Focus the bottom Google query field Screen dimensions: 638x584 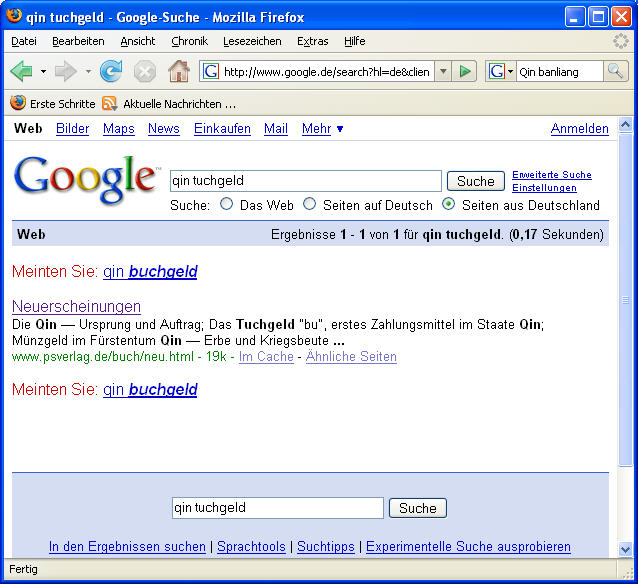[277, 508]
